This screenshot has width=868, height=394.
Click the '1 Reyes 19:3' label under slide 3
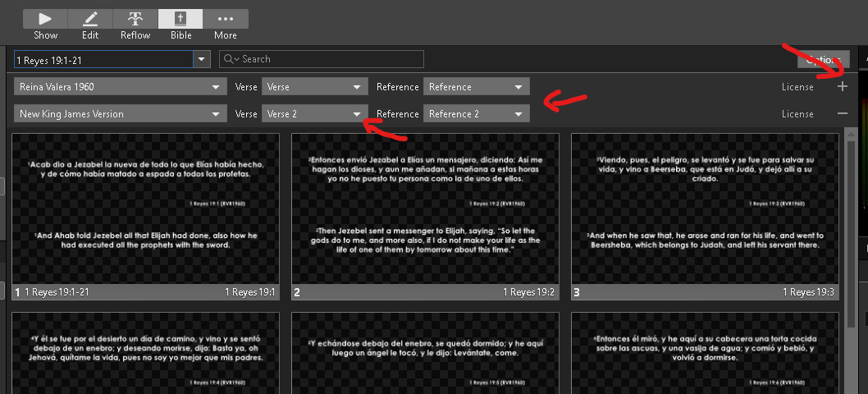click(x=808, y=292)
